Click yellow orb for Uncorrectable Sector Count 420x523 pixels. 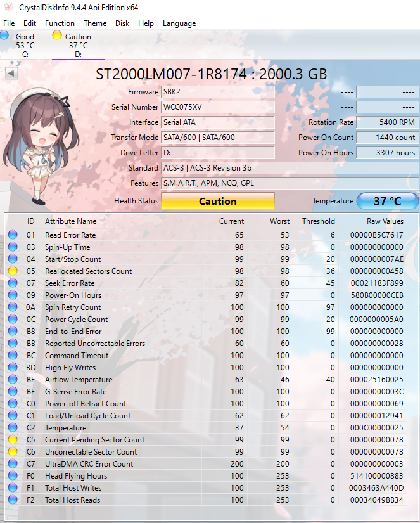pyautogui.click(x=13, y=451)
